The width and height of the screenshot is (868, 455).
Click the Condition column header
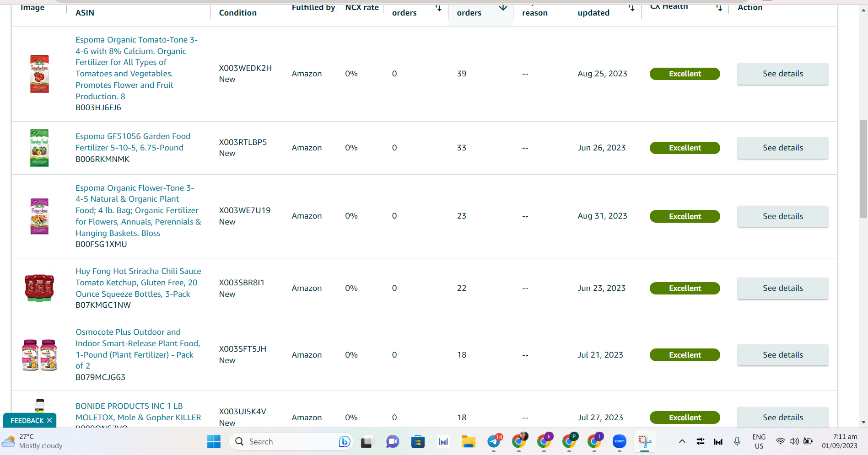[x=238, y=13]
